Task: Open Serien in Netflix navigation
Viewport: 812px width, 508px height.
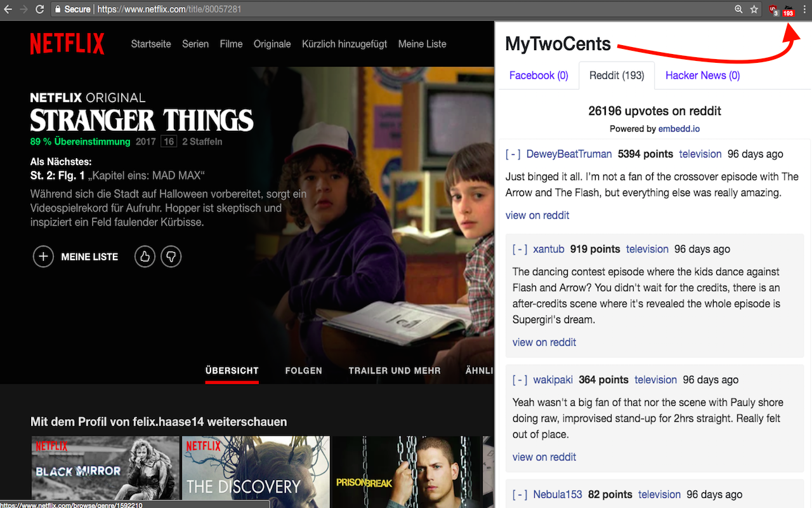Action: click(x=195, y=44)
